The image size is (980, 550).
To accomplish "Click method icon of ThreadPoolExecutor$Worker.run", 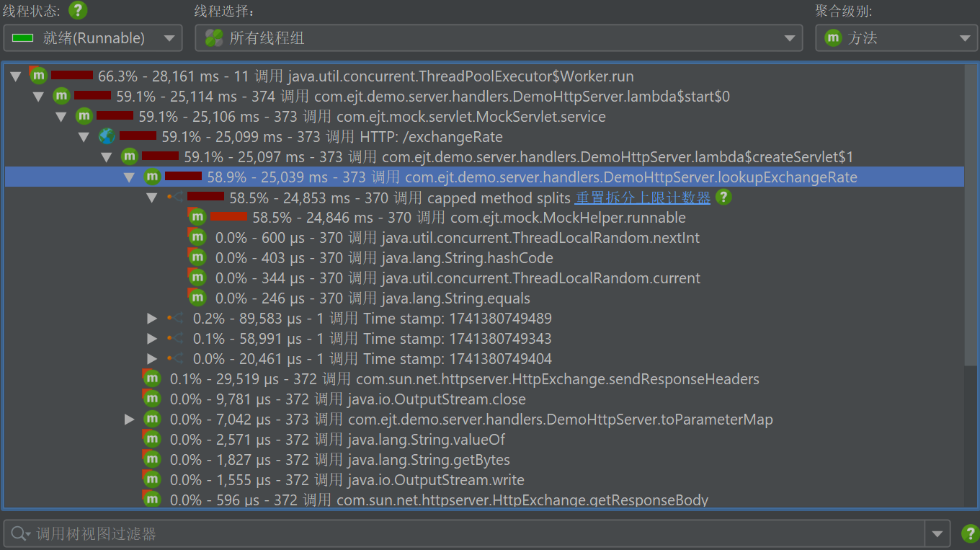I will (38, 76).
